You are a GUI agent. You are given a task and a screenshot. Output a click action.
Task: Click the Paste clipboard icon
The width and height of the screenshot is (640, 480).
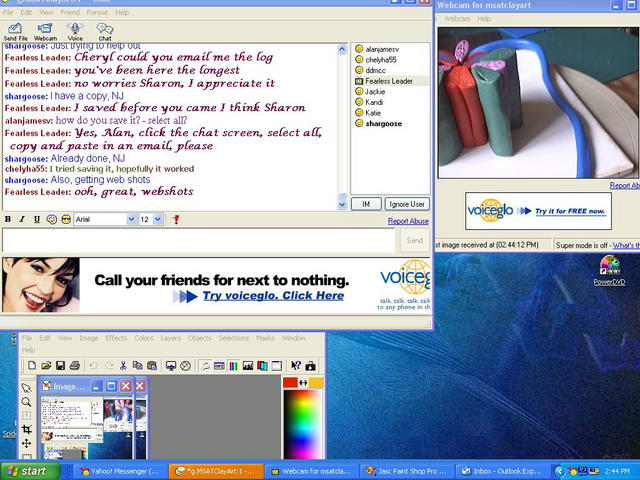(152, 366)
